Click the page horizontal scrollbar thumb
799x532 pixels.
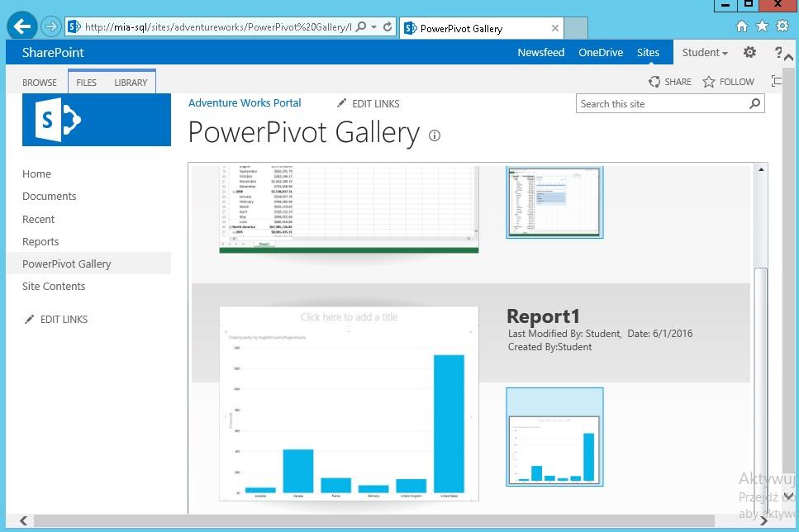coord(374,520)
